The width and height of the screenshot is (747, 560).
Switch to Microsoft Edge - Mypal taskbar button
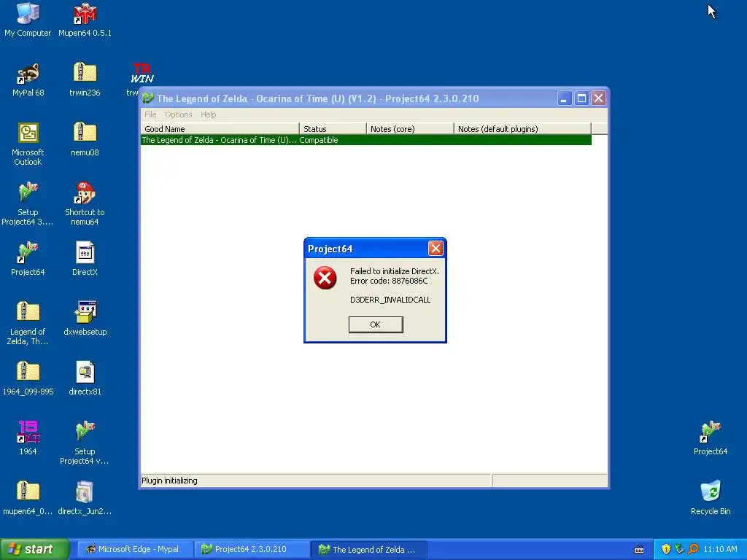coord(135,549)
